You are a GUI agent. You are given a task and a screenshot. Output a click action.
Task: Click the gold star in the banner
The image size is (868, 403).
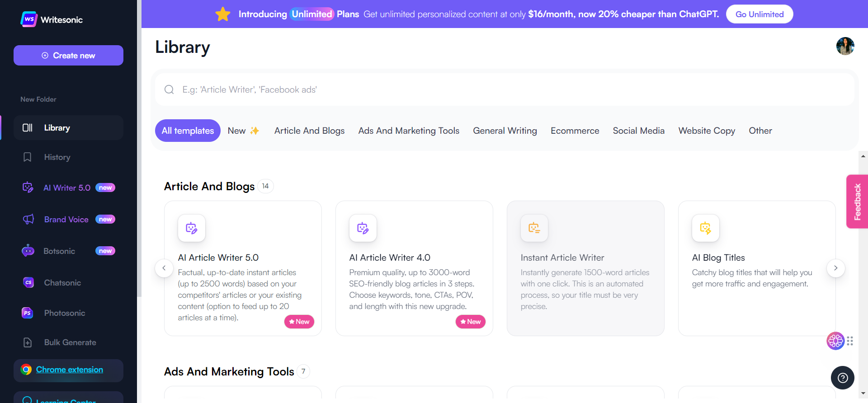tap(223, 14)
